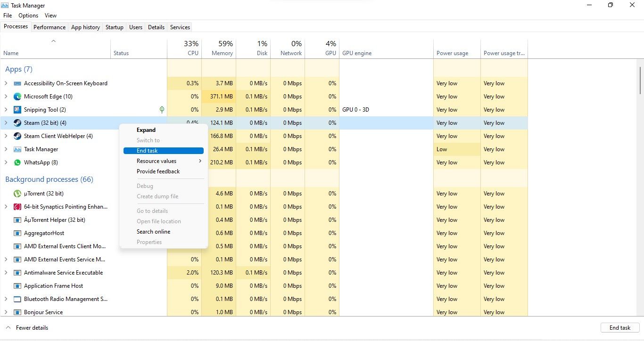Click the Steam (32 bit) icon
The height and width of the screenshot is (341, 644).
(x=17, y=123)
